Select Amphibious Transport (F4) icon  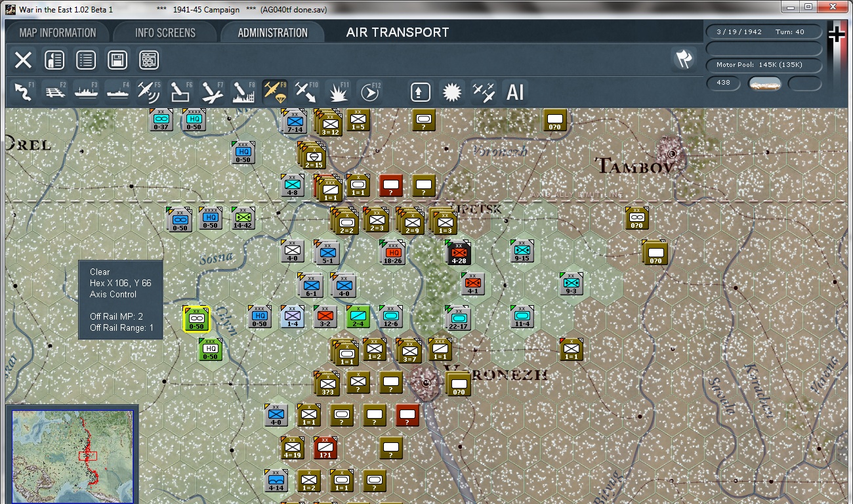(x=118, y=93)
